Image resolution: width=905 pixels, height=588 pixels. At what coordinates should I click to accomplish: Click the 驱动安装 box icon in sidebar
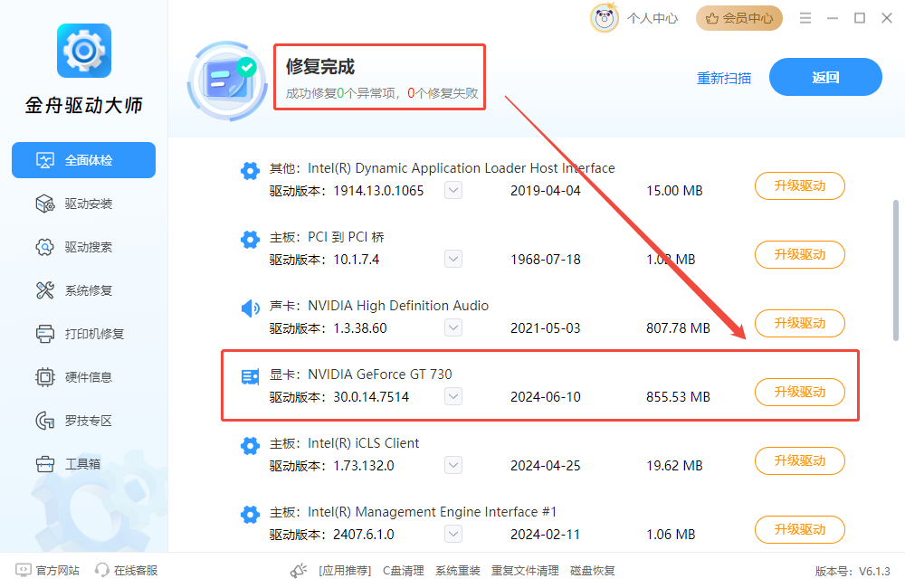coord(45,204)
